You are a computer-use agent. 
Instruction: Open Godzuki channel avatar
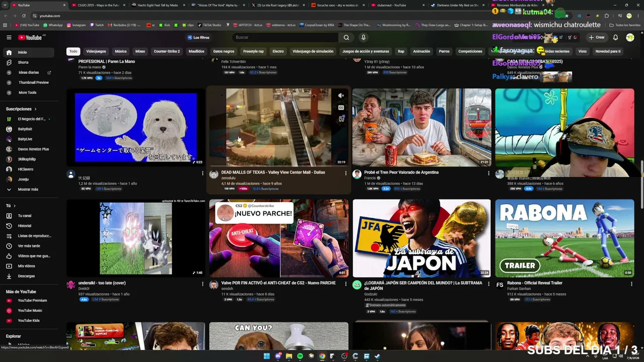(357, 285)
